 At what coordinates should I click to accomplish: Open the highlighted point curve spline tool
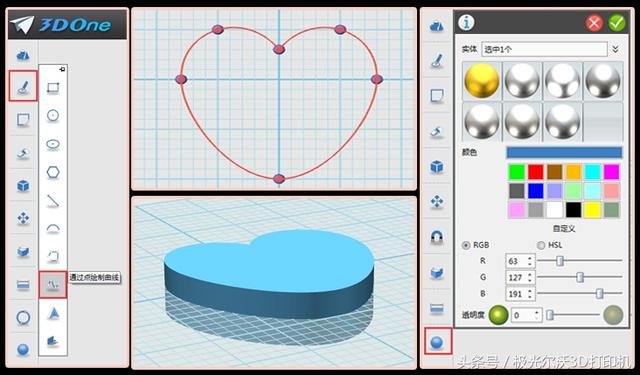[53, 285]
